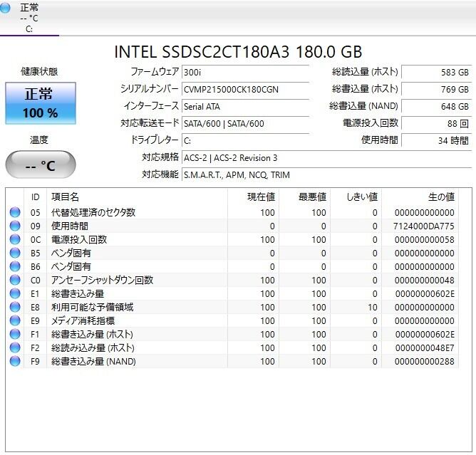Click the 正常 100% health status button
This screenshot has height=455, width=476.
[x=41, y=103]
